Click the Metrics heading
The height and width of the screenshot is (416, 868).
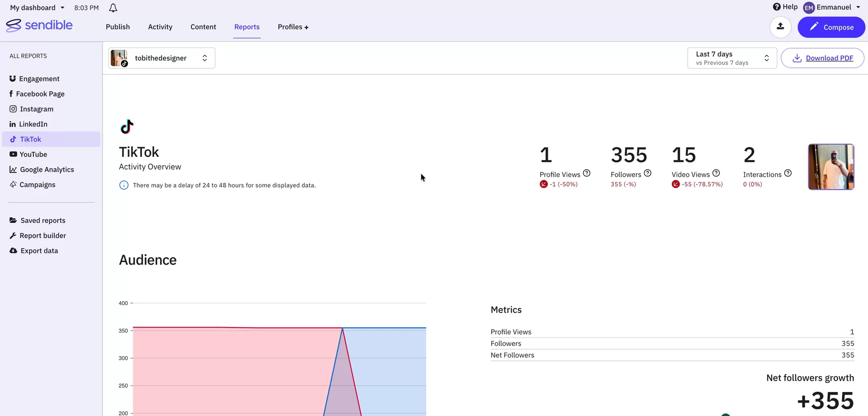tap(506, 310)
